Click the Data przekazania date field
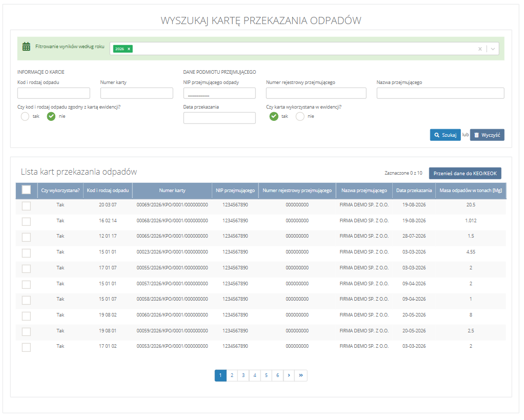Image resolution: width=524 pixels, height=420 pixels. pyautogui.click(x=219, y=118)
